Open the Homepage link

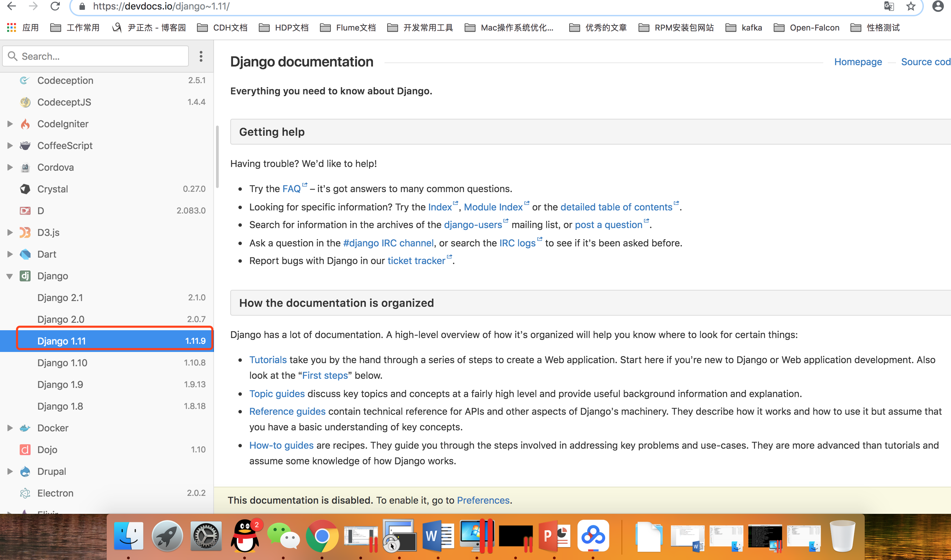(x=858, y=62)
